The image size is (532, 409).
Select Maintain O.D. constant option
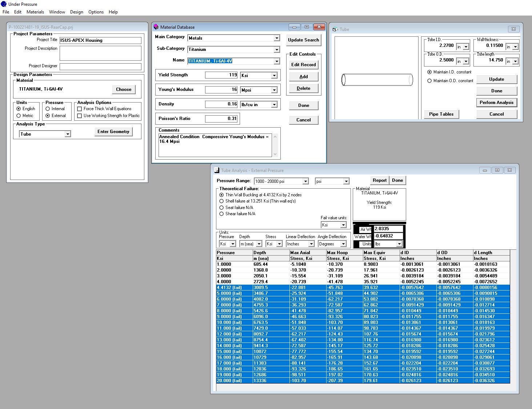coord(429,81)
